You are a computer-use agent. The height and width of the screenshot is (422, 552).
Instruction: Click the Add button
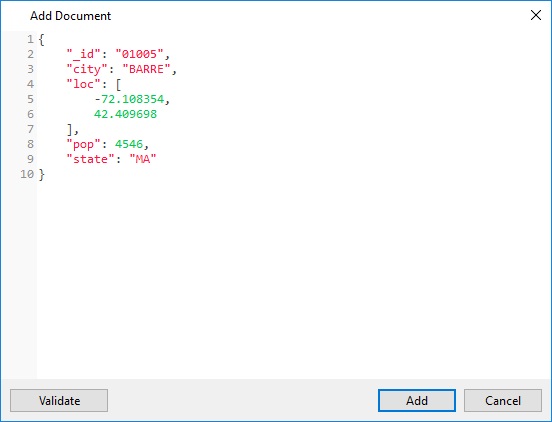tap(417, 400)
